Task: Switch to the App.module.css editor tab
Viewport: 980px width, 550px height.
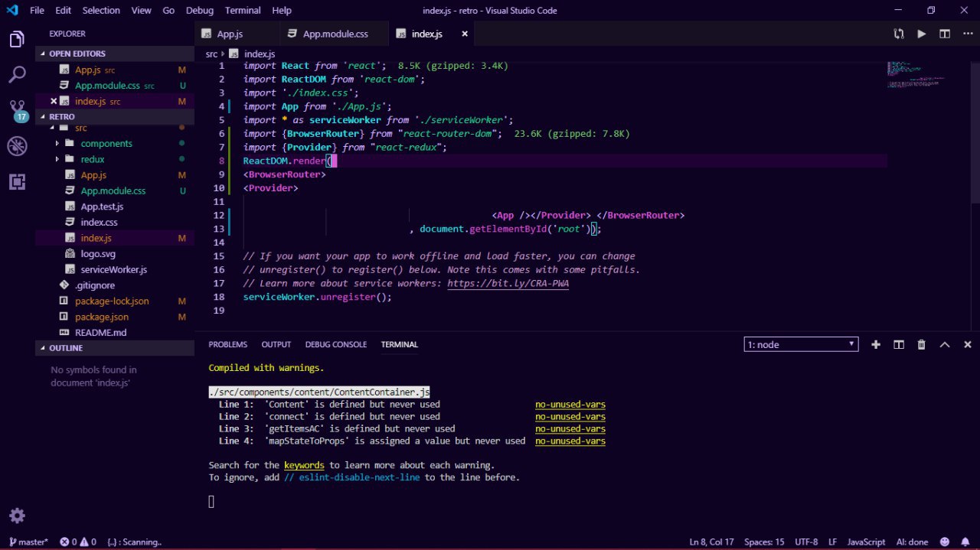Action: [335, 34]
